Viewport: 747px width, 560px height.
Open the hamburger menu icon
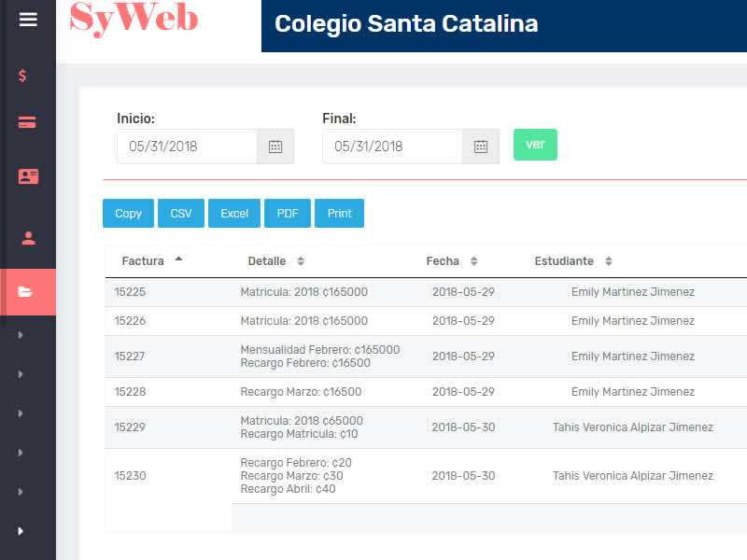click(28, 20)
